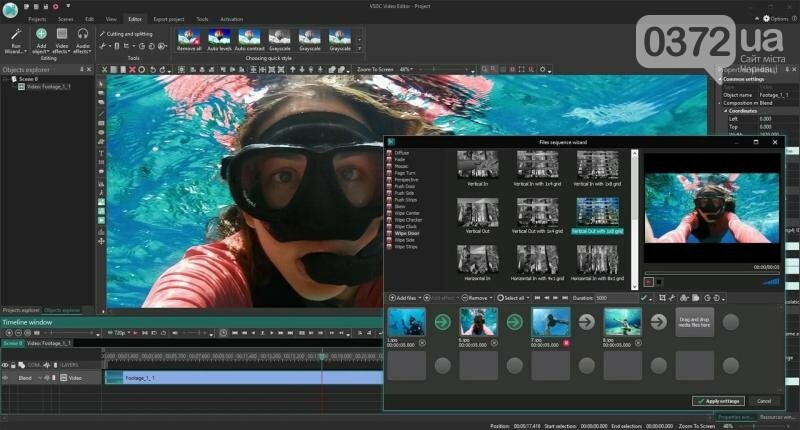Click the Drag and drop media files slot
This screenshot has height=430, width=800.
(x=694, y=322)
